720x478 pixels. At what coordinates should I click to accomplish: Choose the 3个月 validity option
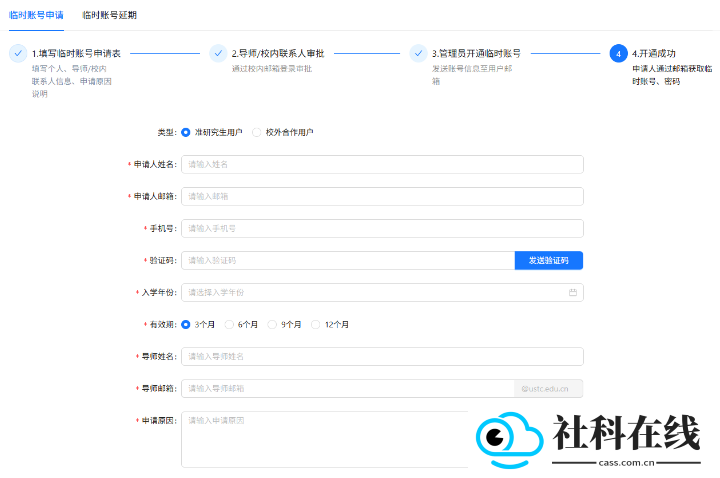pos(186,325)
